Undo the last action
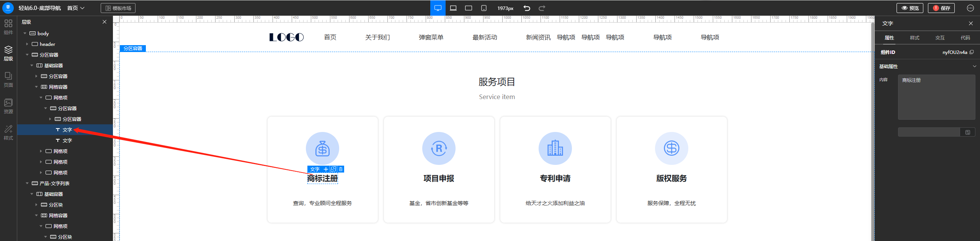Screen dimensions: 980x241 click(527, 8)
